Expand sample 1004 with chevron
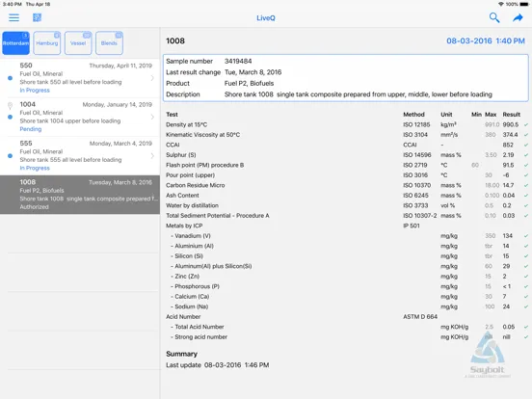This screenshot has width=532, height=399. pyautogui.click(x=152, y=117)
